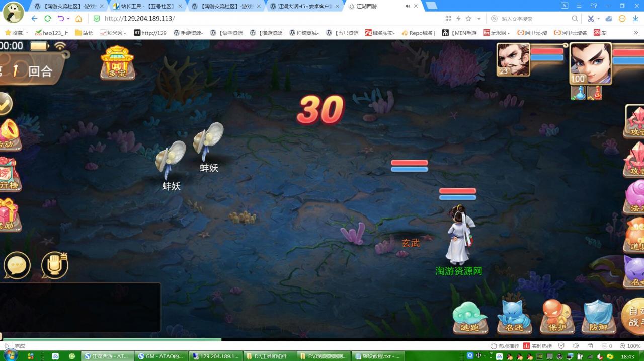
Task: Open the 道具 items orange orb
Action: [x=635, y=235]
